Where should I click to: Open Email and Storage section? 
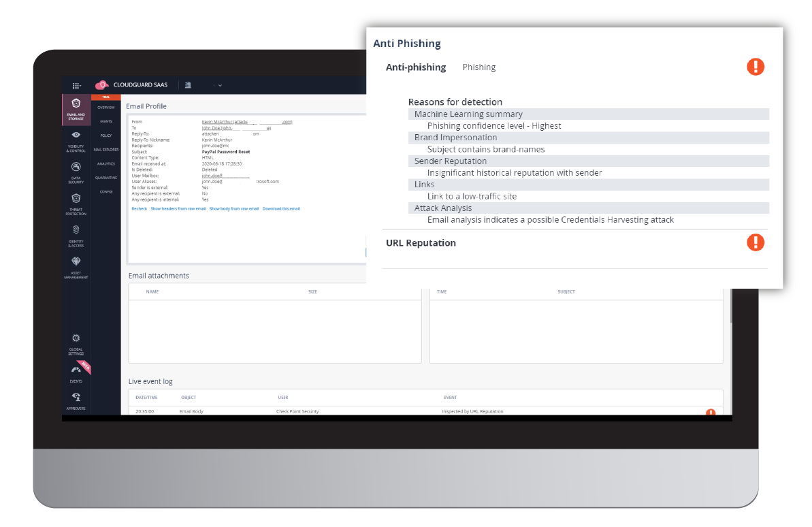coord(76,110)
